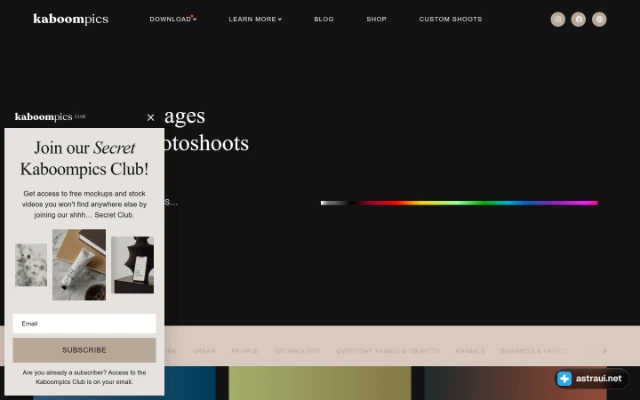Open the Blog page

pyautogui.click(x=324, y=19)
